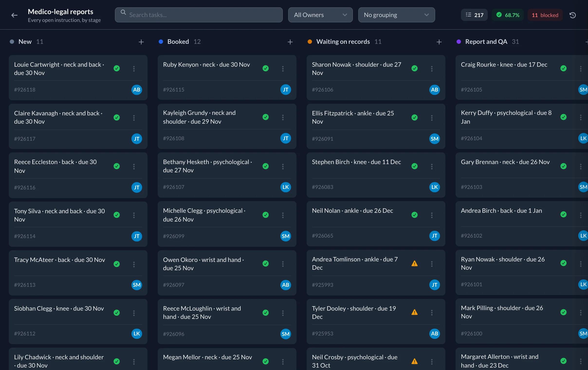Image resolution: width=588 pixels, height=370 pixels.
Task: Open options on Tracy McAteer card
Action: (134, 264)
